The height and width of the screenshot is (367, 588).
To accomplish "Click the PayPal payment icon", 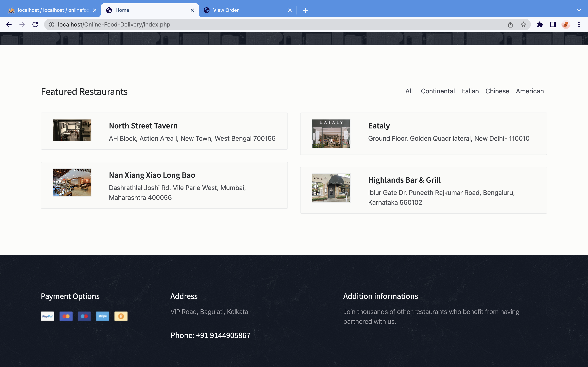I will coord(47,316).
